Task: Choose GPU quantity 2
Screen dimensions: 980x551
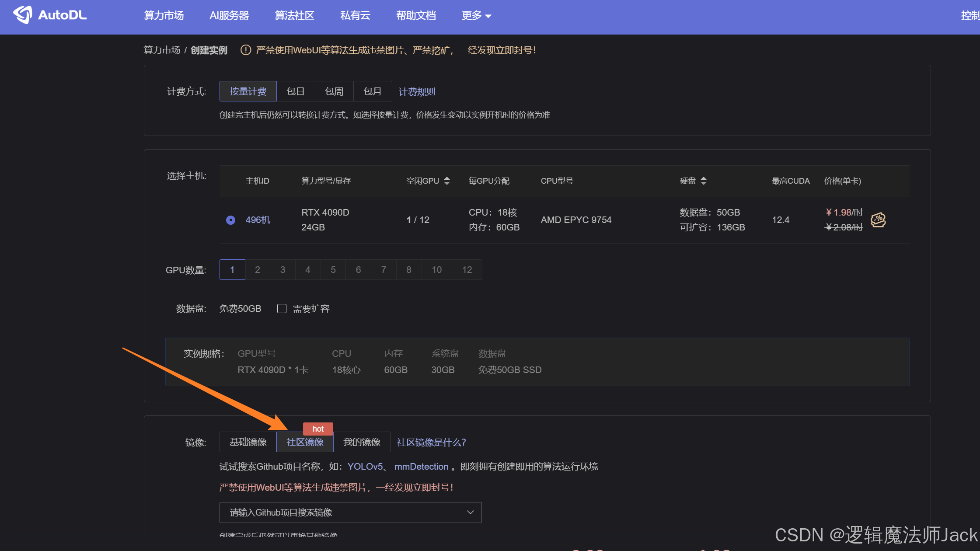Action: pyautogui.click(x=258, y=270)
